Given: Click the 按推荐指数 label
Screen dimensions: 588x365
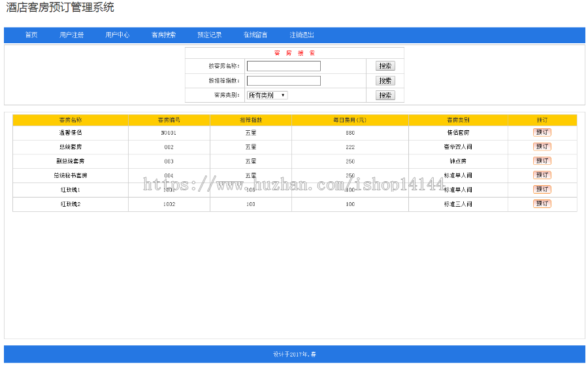Looking at the screenshot, I should tap(224, 80).
